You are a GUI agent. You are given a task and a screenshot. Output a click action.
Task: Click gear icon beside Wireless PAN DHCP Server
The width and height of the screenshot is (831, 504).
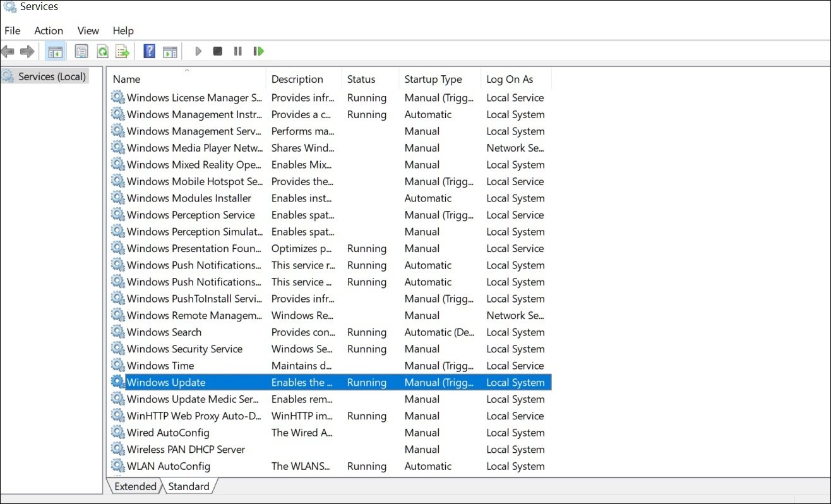(117, 449)
